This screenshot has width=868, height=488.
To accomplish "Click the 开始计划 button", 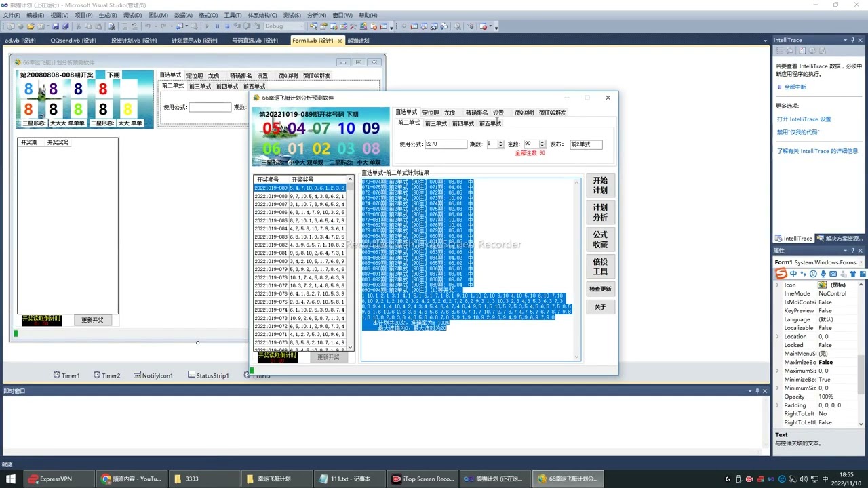I will click(x=600, y=185).
